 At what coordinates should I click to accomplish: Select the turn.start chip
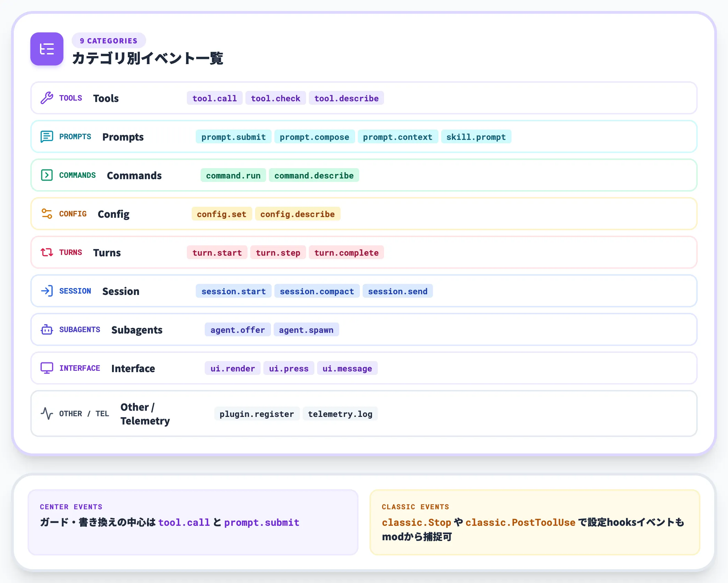click(x=217, y=253)
